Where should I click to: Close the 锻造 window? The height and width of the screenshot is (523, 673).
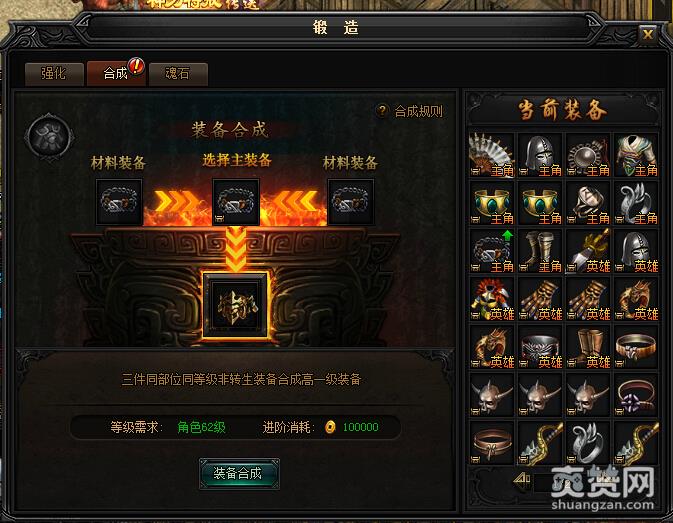click(x=648, y=34)
